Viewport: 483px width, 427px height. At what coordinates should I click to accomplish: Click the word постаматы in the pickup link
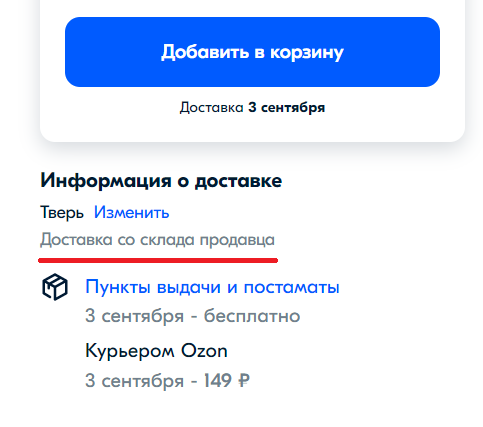[292, 287]
